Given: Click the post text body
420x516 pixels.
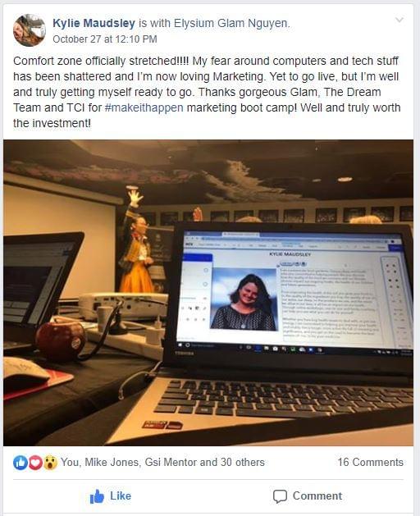Looking at the screenshot, I should click(x=207, y=92).
